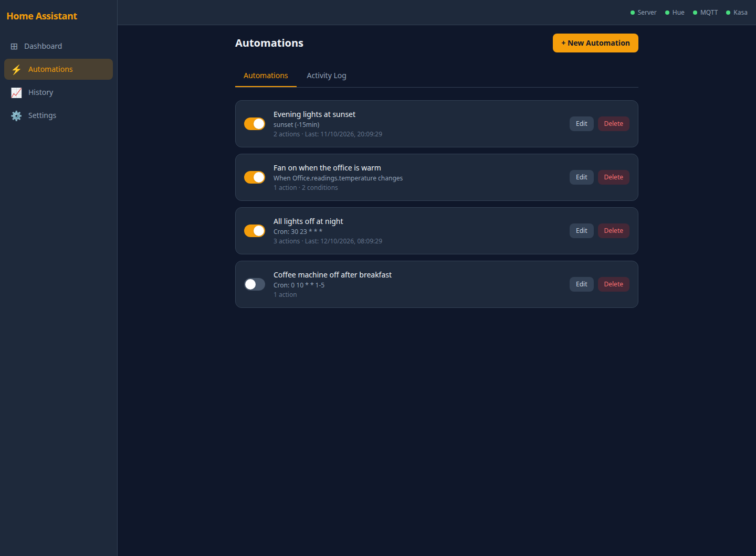This screenshot has width=756, height=556.
Task: Click the Hue status dot
Action: [667, 13]
